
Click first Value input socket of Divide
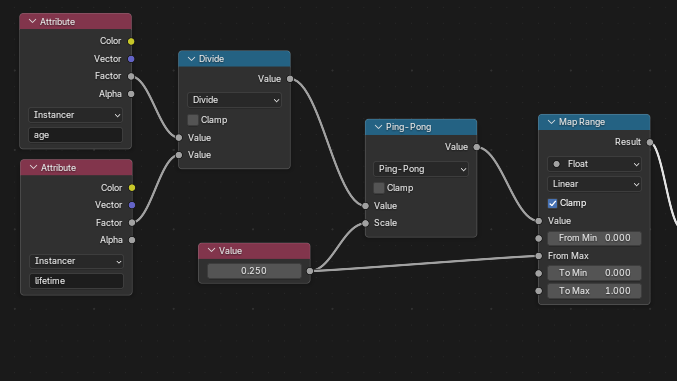pos(179,137)
